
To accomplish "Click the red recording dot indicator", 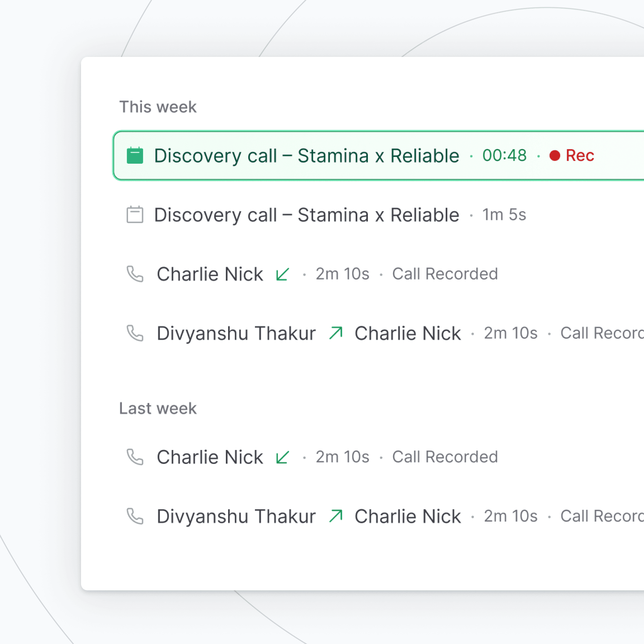I will click(x=555, y=156).
